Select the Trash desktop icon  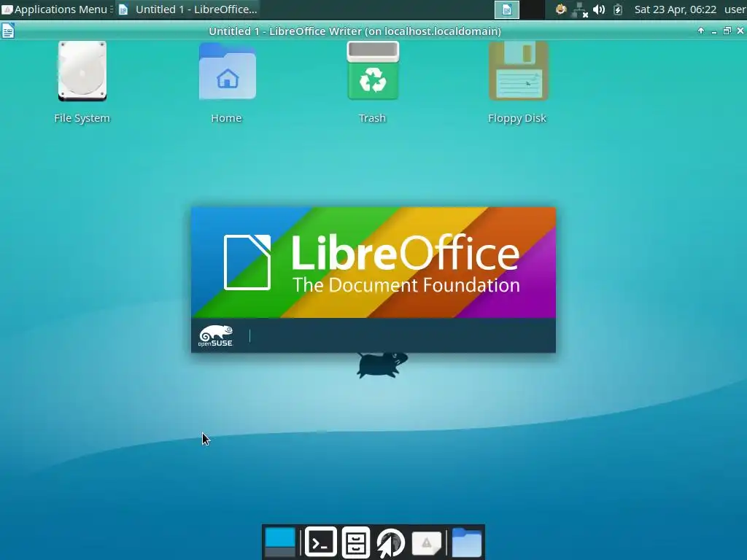pyautogui.click(x=373, y=71)
